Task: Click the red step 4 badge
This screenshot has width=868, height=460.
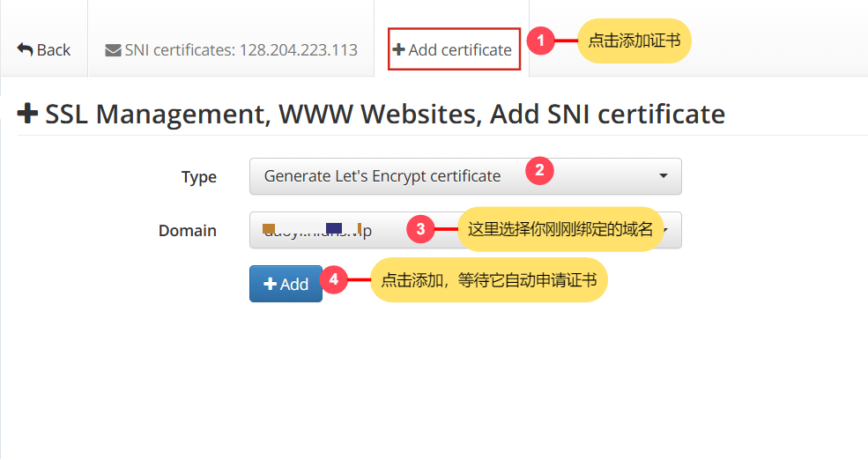Action: pyautogui.click(x=333, y=279)
